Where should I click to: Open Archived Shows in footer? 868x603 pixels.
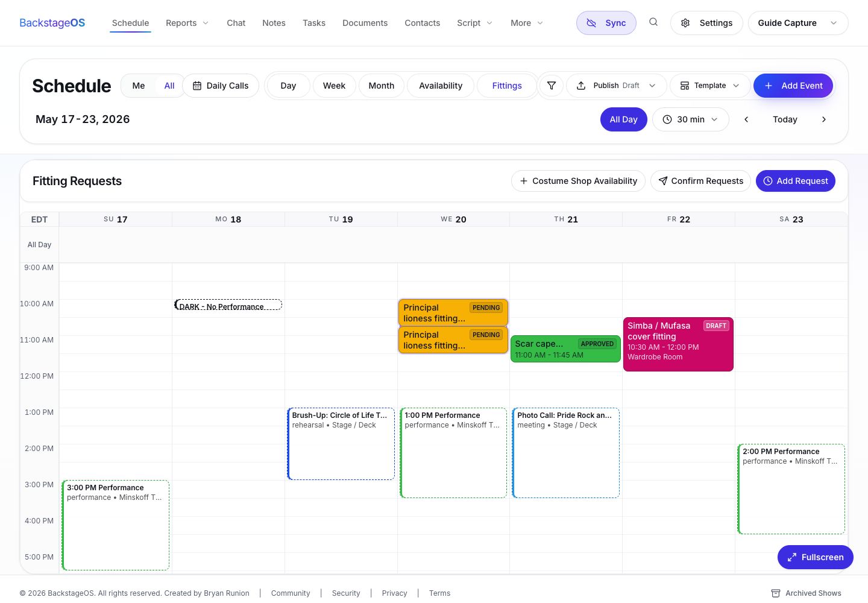pos(807,593)
